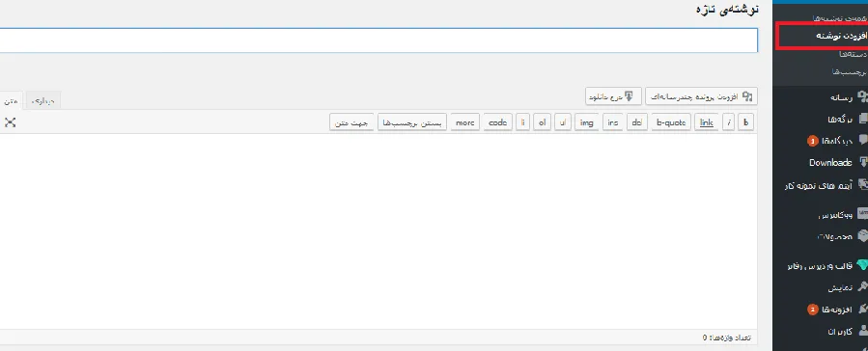Click the img quicktag button
Viewport: 868px width, 351px height.
click(587, 122)
